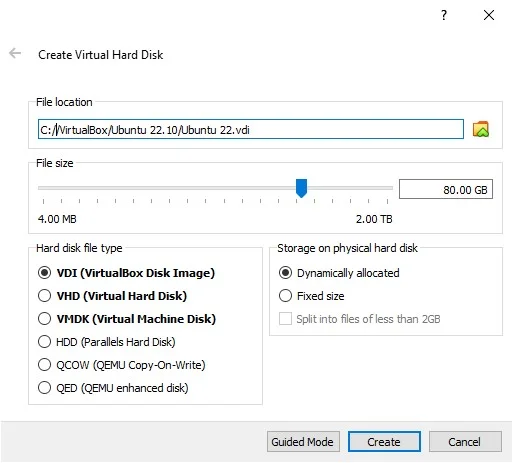The image size is (513, 463).
Task: Select VMDK (Virtual Machine Disk) option
Action: (127, 319)
